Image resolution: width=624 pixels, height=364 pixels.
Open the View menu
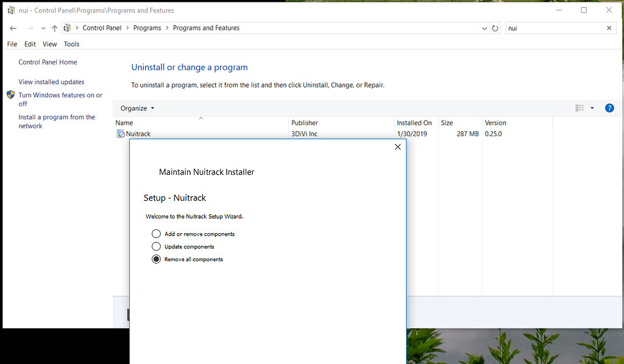click(x=49, y=44)
